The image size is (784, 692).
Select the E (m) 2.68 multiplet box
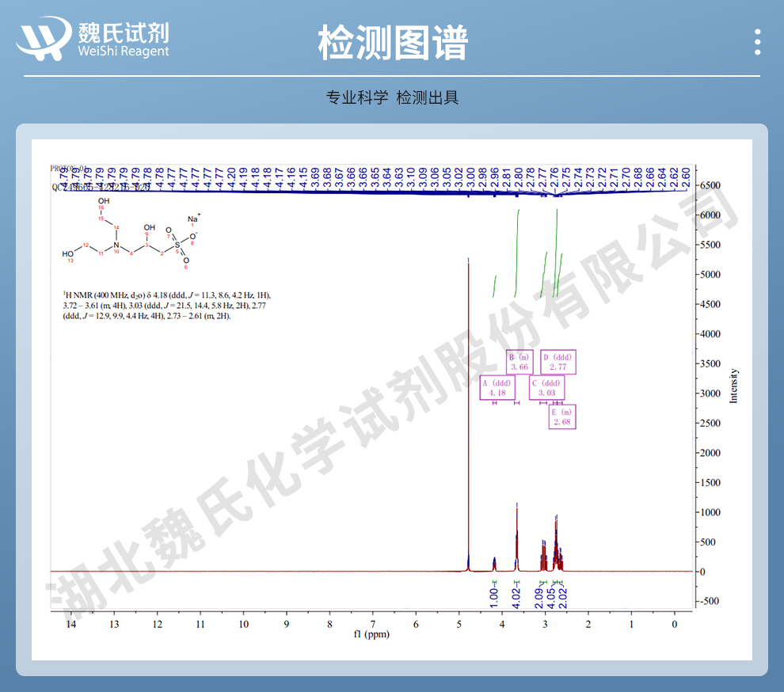coord(562,416)
